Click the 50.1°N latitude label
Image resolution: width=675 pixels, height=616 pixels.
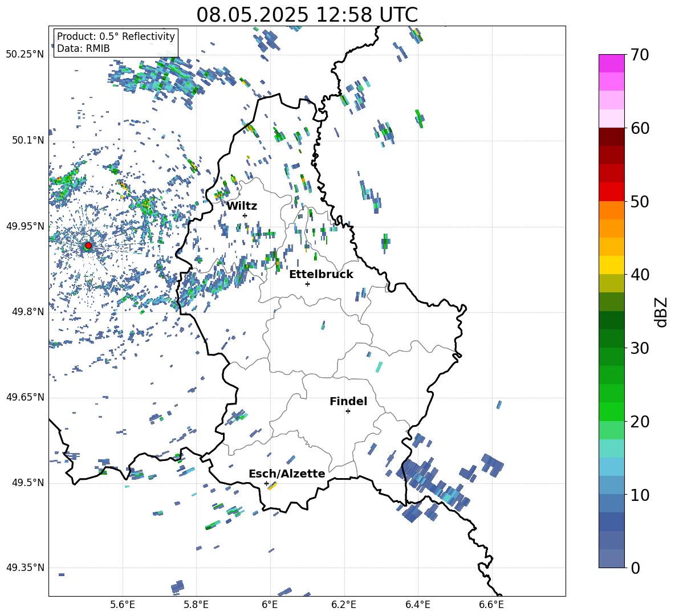(x=28, y=140)
